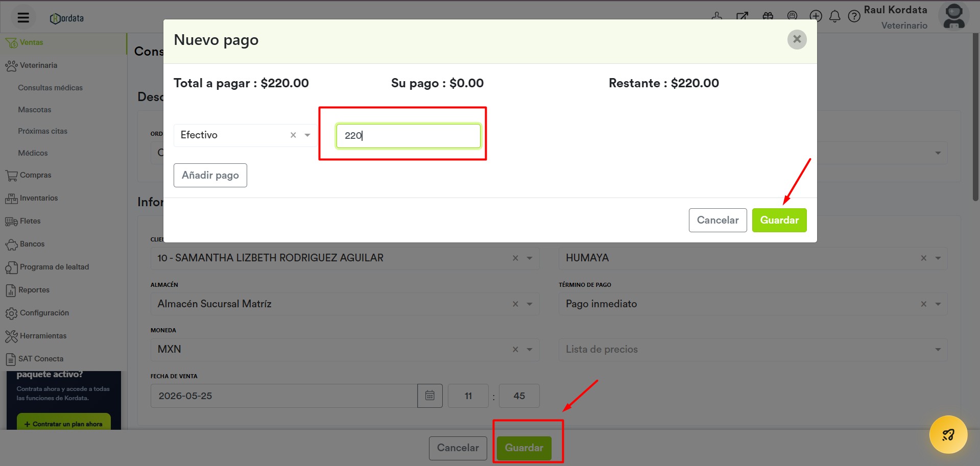980x466 pixels.
Task: Click the astronaut user avatar
Action: (x=953, y=16)
